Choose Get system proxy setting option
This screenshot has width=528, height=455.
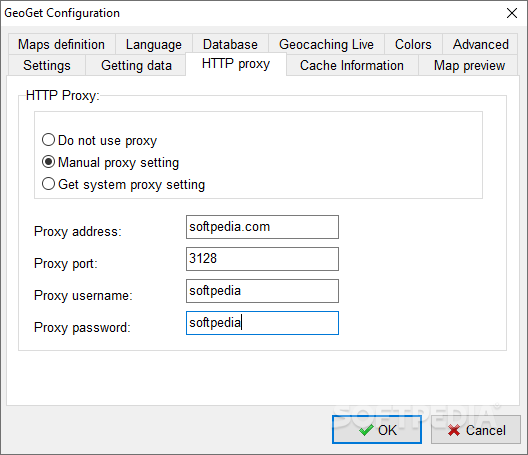coord(123,184)
